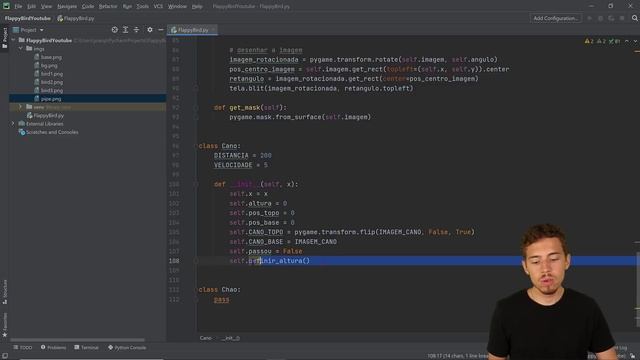Open the View menu

click(47, 7)
